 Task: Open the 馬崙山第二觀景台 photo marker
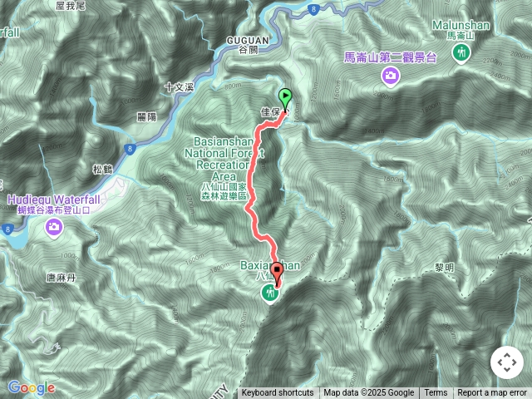click(391, 76)
